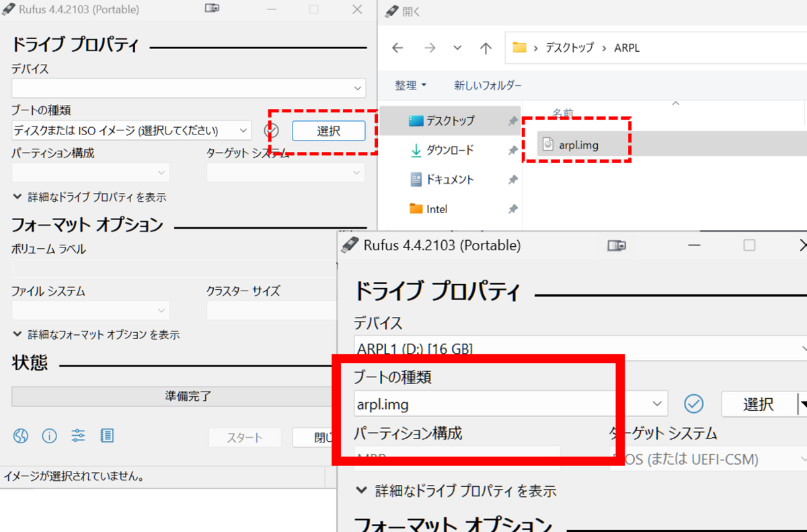Click the device icon in back Rufus title bar center

[212, 9]
